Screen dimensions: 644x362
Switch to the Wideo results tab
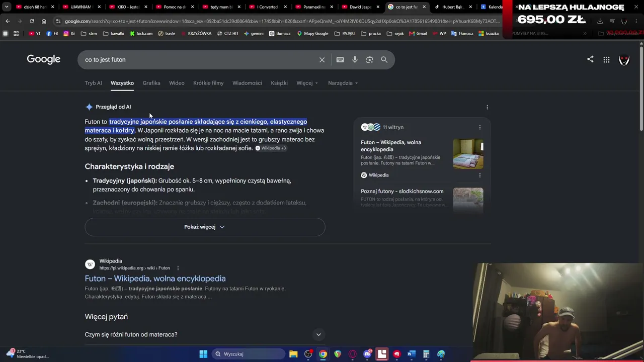[177, 83]
